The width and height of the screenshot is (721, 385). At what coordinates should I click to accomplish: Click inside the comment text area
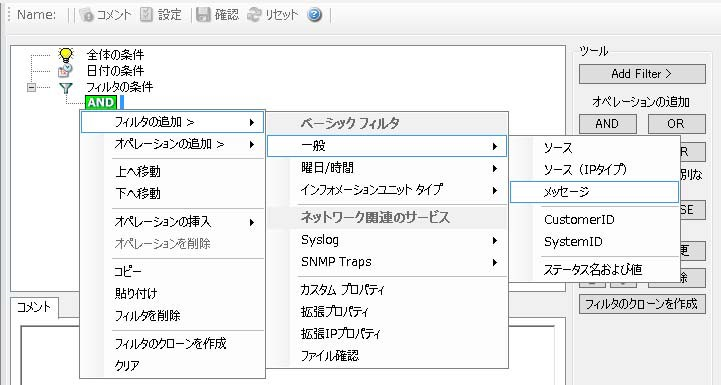[x=287, y=356]
